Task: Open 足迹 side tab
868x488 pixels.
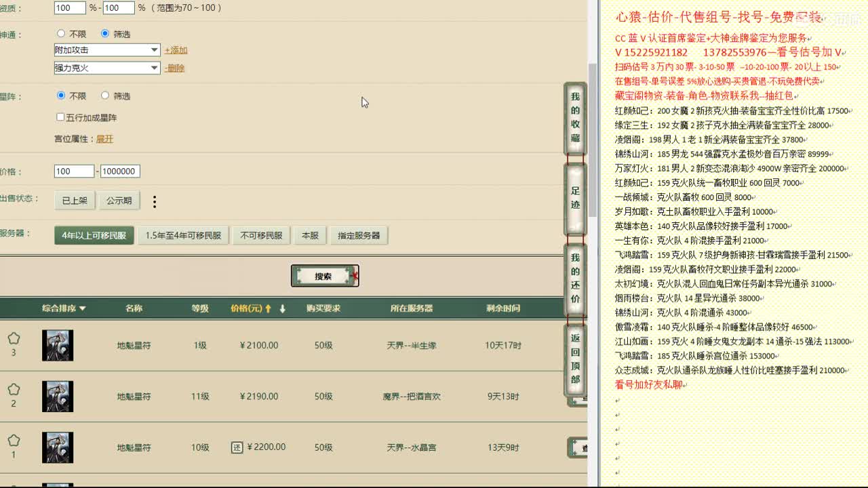Action: click(x=575, y=198)
